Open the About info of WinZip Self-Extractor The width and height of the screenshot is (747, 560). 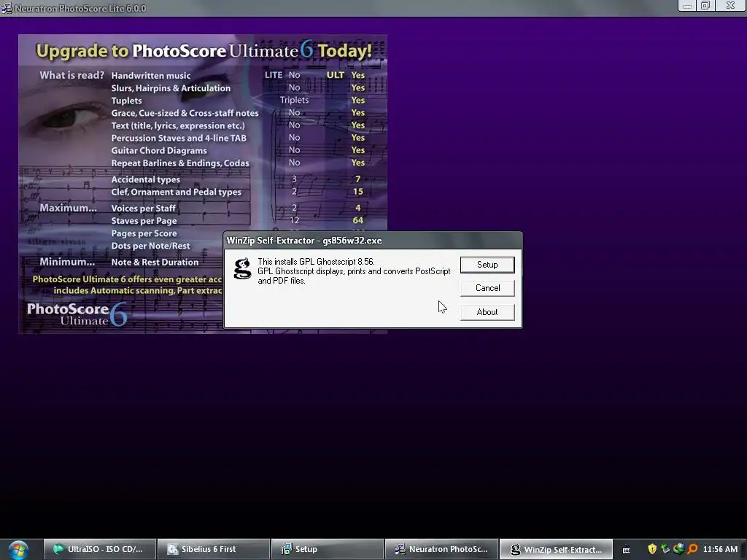point(487,312)
